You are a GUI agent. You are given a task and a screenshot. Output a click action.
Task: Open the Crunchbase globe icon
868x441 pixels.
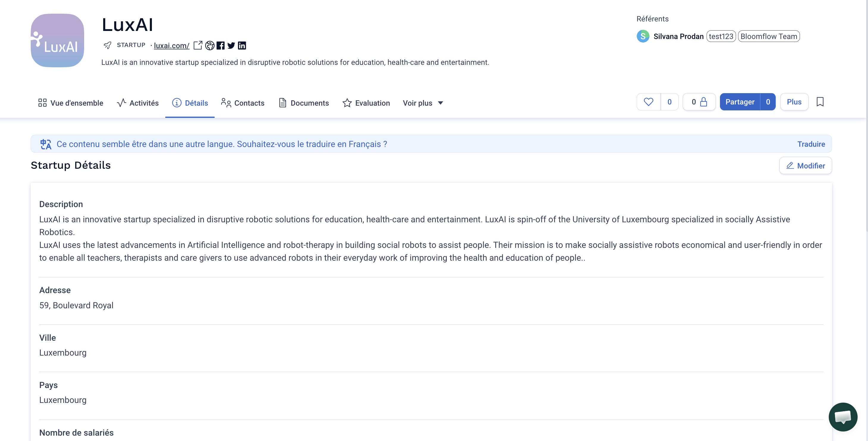(210, 46)
